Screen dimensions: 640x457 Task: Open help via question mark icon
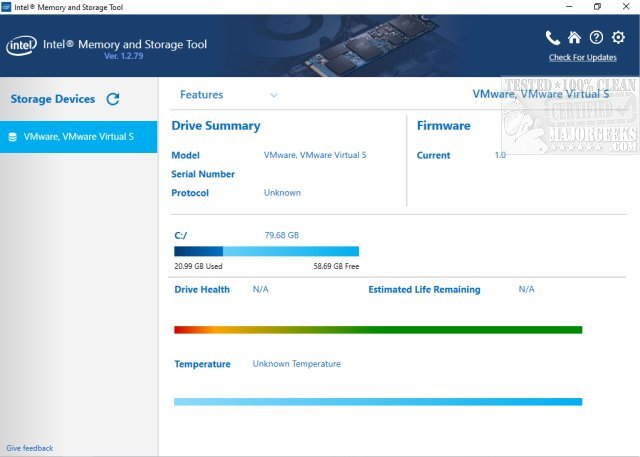point(596,38)
